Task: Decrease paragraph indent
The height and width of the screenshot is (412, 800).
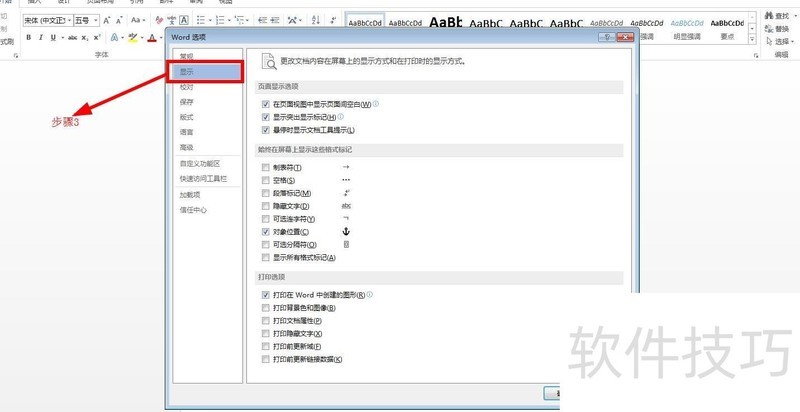Action: (x=263, y=20)
